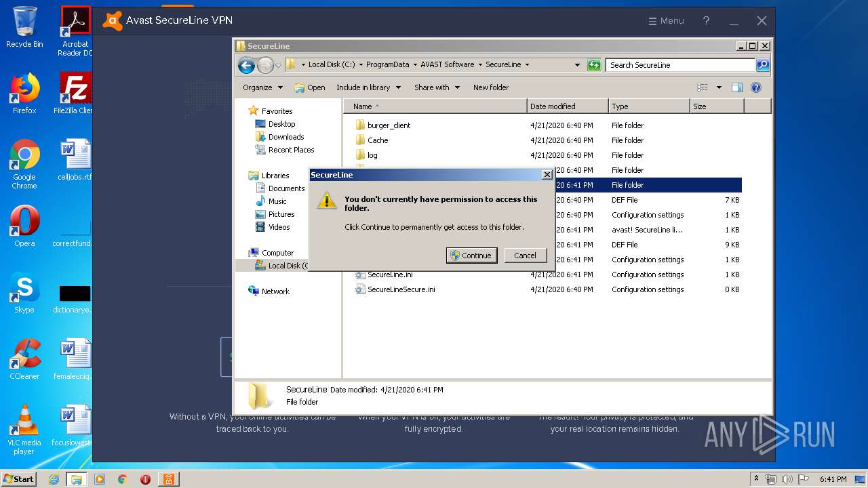Open Recycle Bin desktop icon
Screen dimensions: 868x488
(x=24, y=27)
